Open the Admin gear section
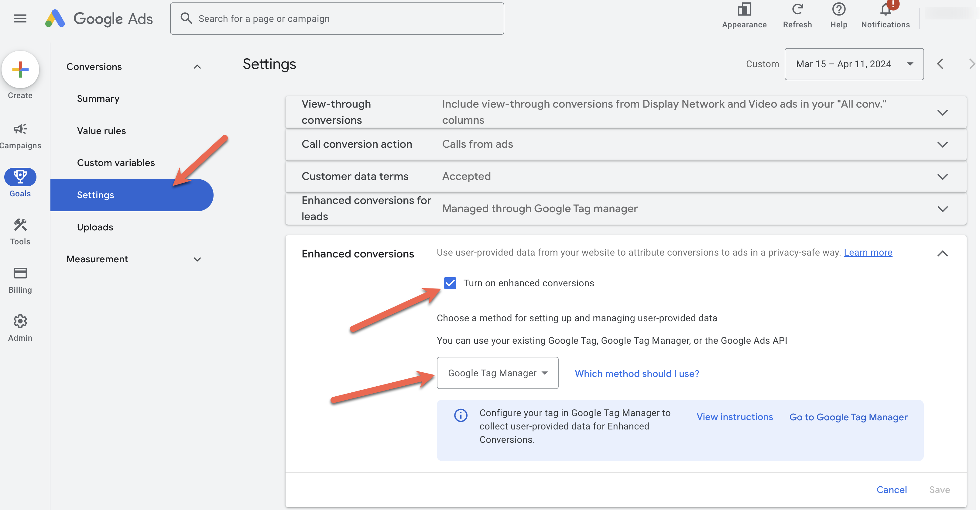 pyautogui.click(x=20, y=328)
